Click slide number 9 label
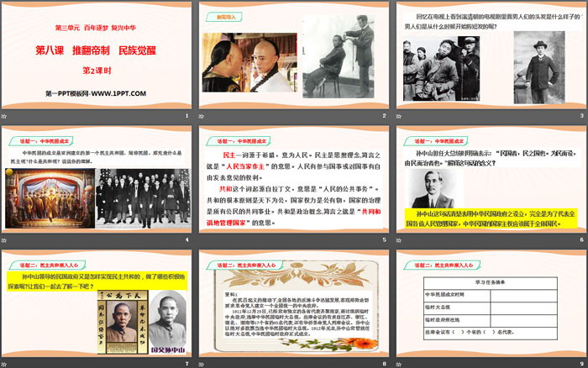The image size is (588, 368). pyautogui.click(x=581, y=364)
